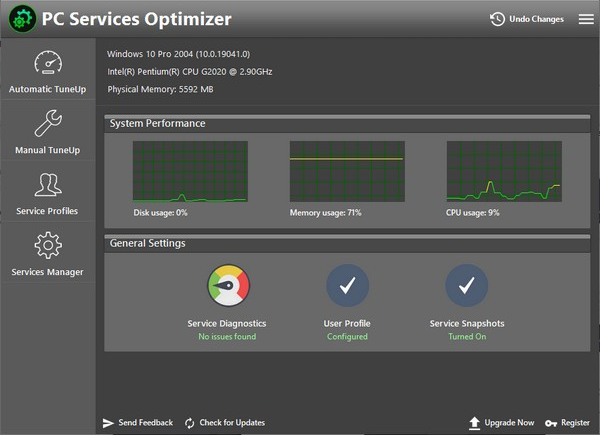Click the 'No issues found' status
600x436 pixels.
227,337
